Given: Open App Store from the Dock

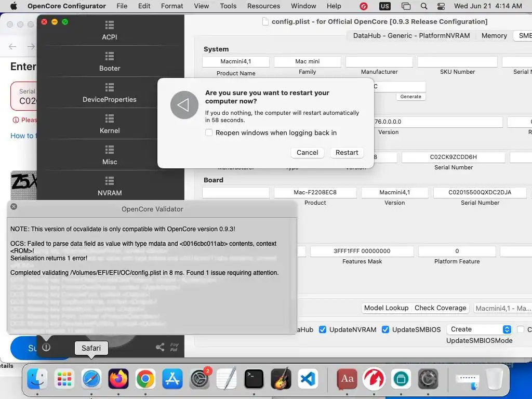Looking at the screenshot, I should pos(172,379).
